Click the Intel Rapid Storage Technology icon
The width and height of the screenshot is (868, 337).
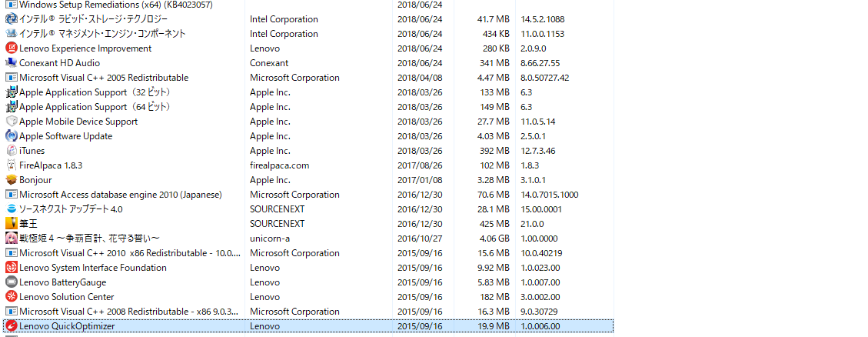11,18
